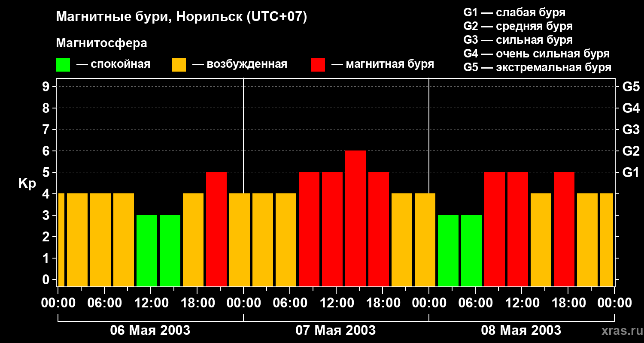Image resolution: width=644 pixels, height=343 pixels.
Task: Click the G5 label on the right axis
Action: point(631,87)
